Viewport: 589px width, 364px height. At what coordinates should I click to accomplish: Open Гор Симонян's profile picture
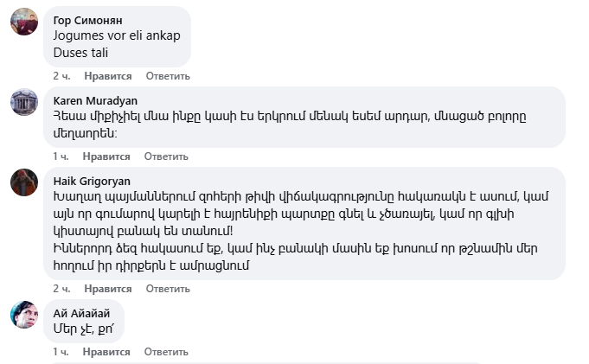(x=23, y=21)
